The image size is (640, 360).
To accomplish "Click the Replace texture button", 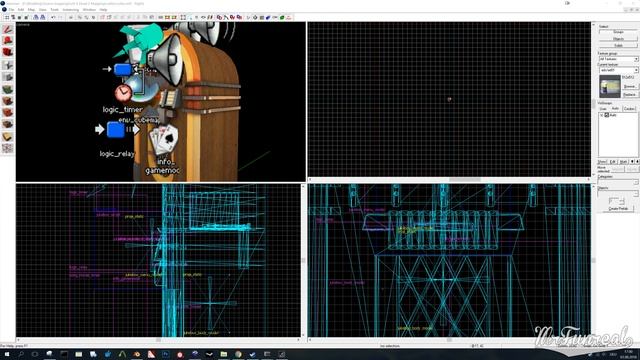I will 629,94.
